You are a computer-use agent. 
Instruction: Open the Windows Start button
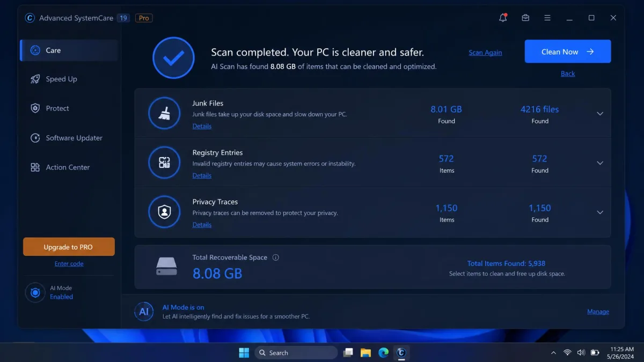tap(244, 352)
